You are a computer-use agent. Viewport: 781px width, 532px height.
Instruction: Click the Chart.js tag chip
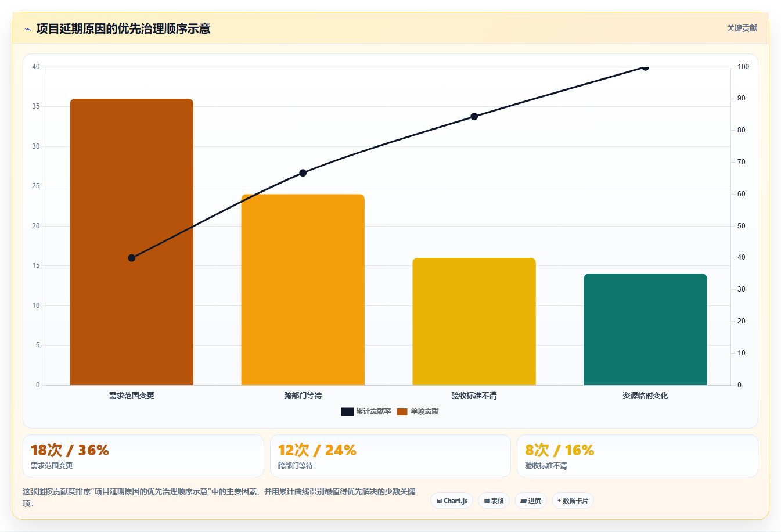pos(452,501)
